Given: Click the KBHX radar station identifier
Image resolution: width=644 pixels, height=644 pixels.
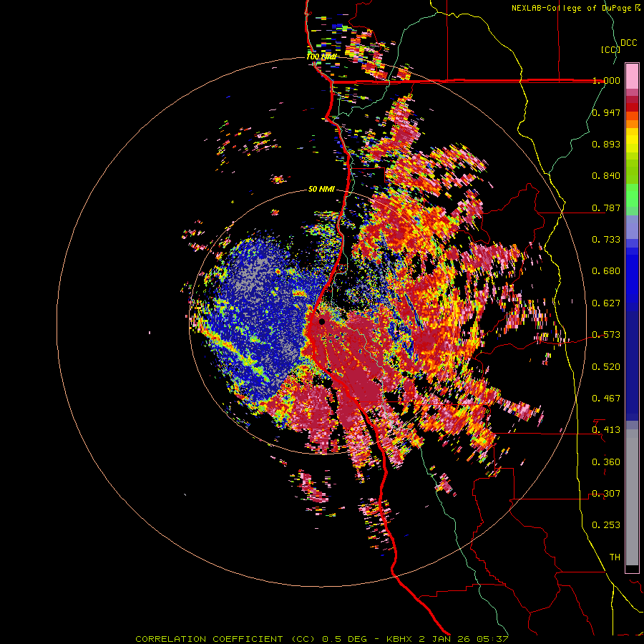Looking at the screenshot, I should [400, 639].
